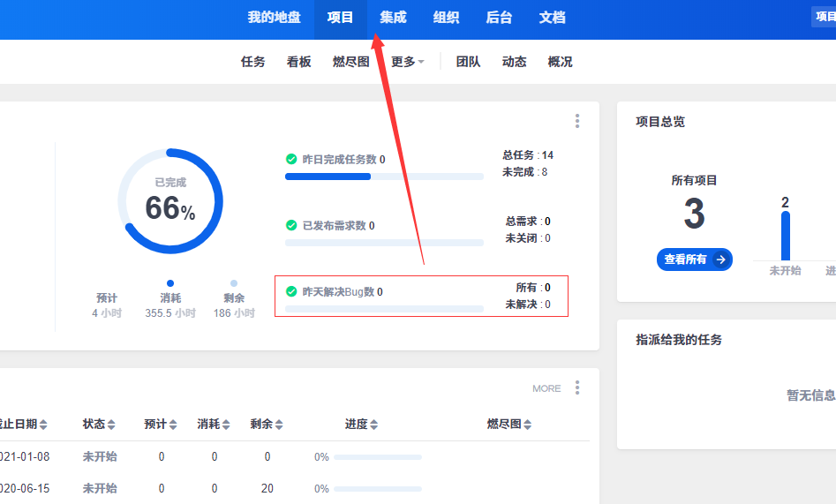Click the MORE link in the project list
Screen dimensions: 836x504
point(546,388)
